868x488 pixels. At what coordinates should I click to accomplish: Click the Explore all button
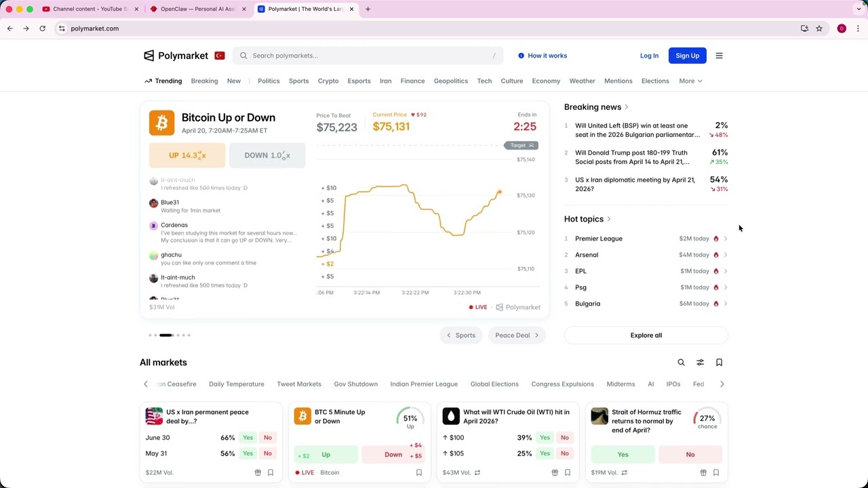pyautogui.click(x=646, y=335)
